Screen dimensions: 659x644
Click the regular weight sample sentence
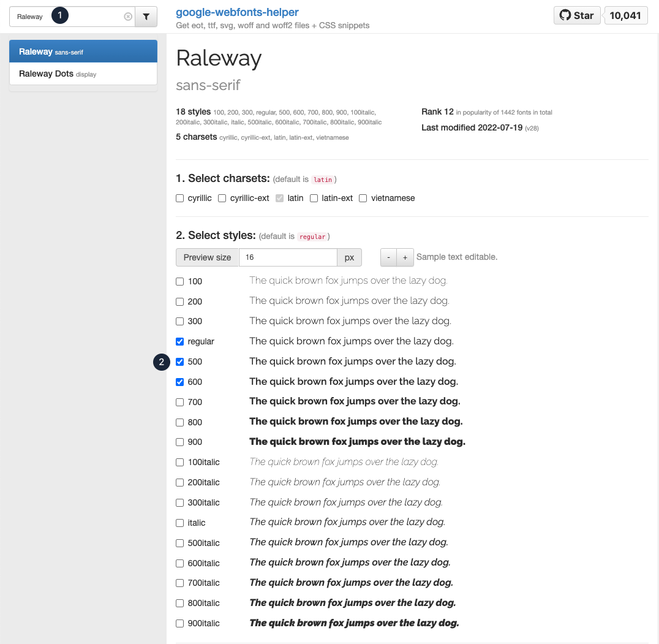(352, 341)
